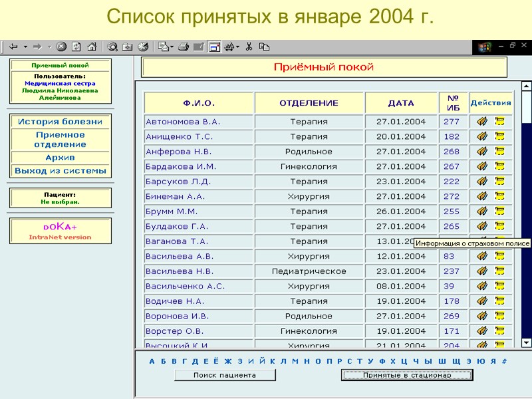Click the Edit page toolbar icon
The width and height of the screenshot is (532, 399).
[199, 47]
